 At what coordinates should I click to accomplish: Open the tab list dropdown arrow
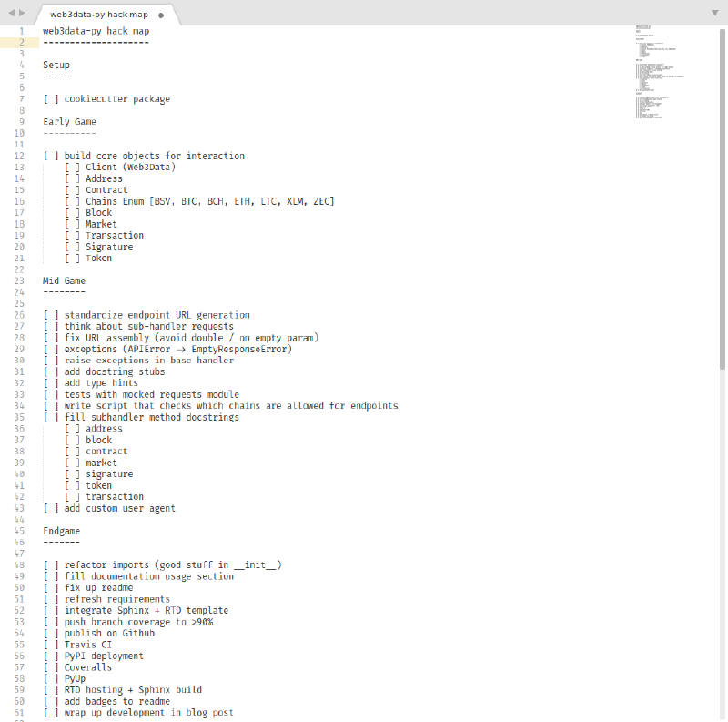715,13
